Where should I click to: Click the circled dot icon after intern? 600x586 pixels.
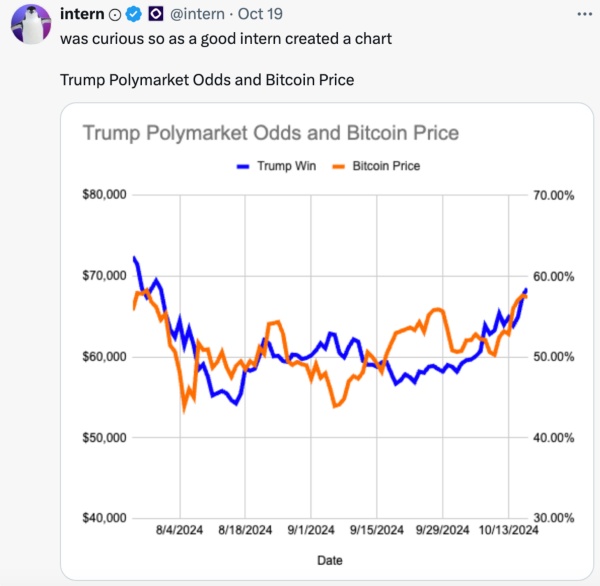click(115, 15)
